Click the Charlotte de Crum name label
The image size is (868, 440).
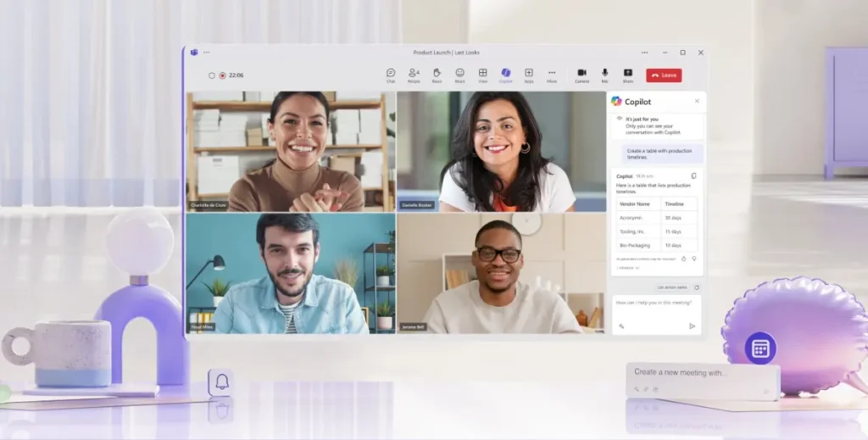pos(209,205)
